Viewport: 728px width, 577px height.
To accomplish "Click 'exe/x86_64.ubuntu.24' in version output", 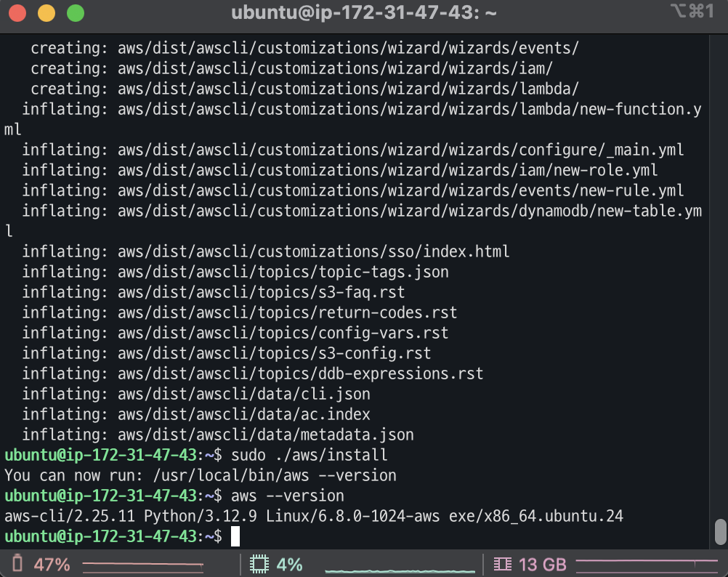I will pyautogui.click(x=535, y=516).
